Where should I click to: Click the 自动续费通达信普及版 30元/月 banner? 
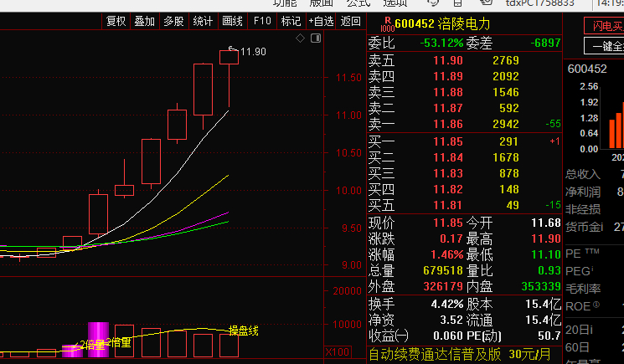(460, 354)
